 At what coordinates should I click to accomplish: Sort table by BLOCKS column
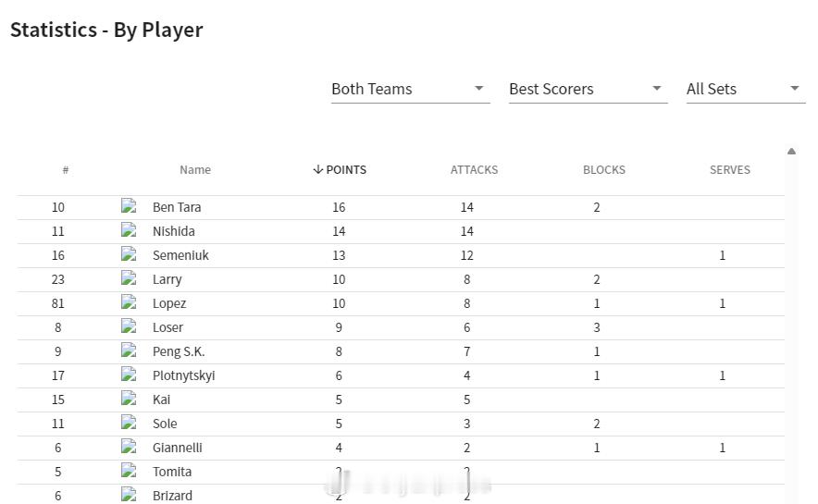click(x=603, y=169)
